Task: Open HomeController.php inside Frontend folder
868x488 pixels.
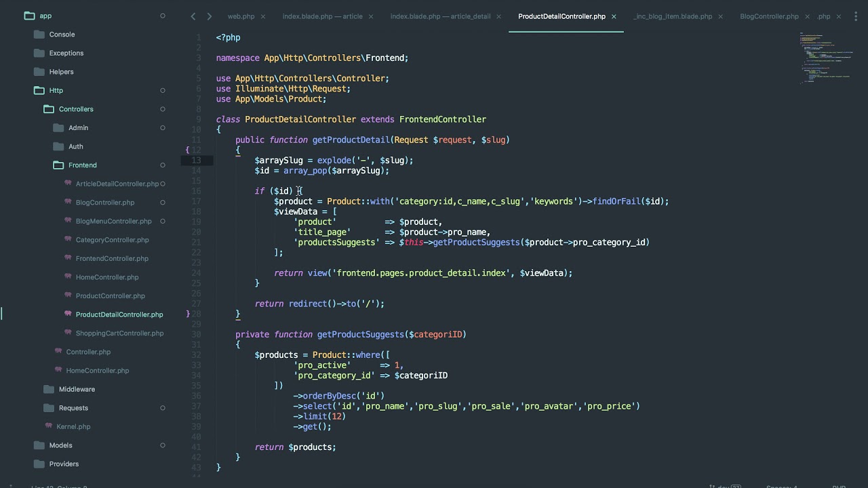Action: point(107,277)
